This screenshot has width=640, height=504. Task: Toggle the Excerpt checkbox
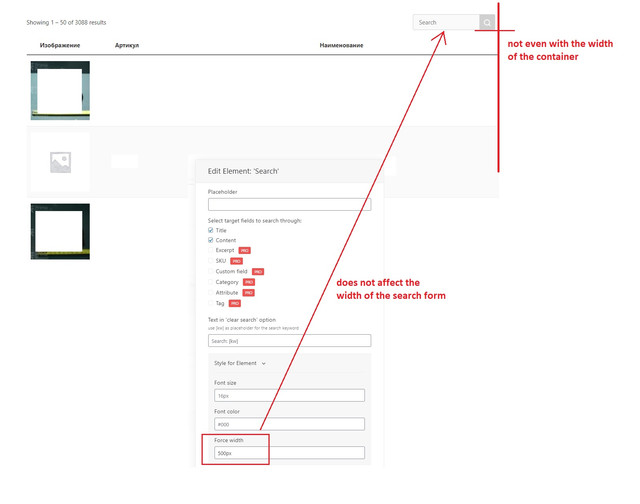pos(211,250)
